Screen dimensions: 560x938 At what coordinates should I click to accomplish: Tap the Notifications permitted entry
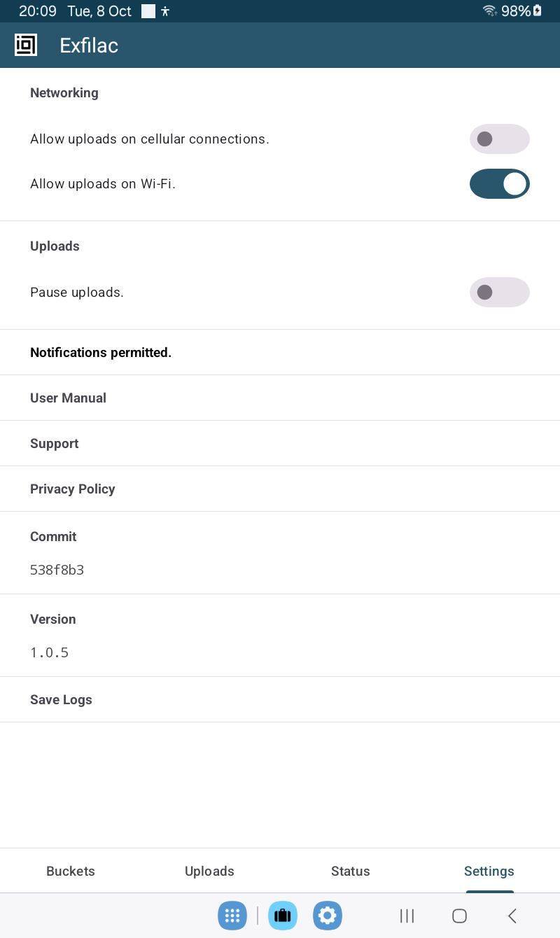point(100,352)
